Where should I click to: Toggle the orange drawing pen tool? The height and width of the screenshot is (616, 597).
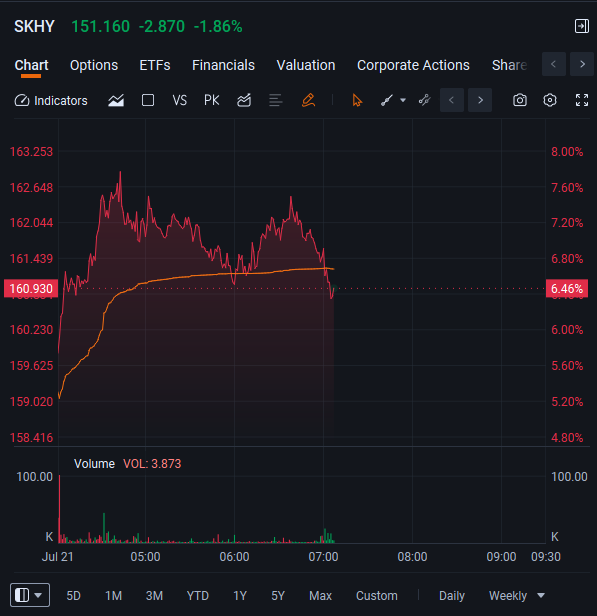point(308,100)
